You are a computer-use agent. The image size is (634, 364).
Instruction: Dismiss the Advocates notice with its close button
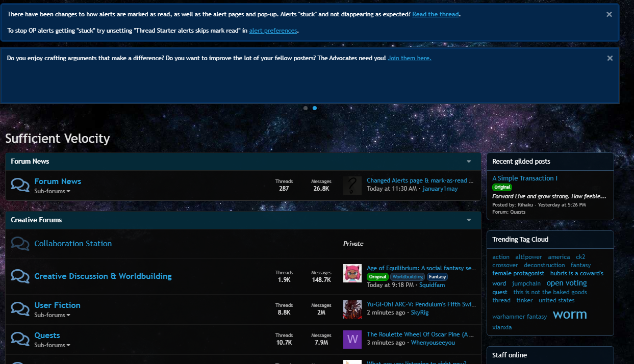pyautogui.click(x=610, y=58)
